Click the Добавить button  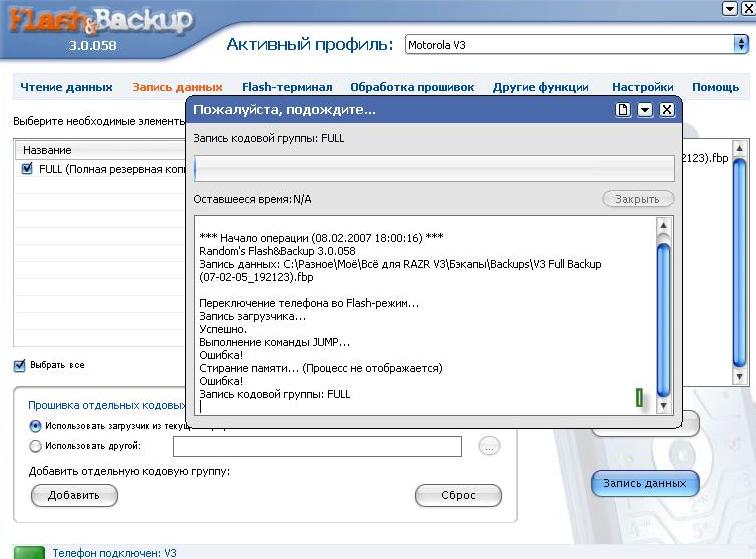[x=74, y=495]
